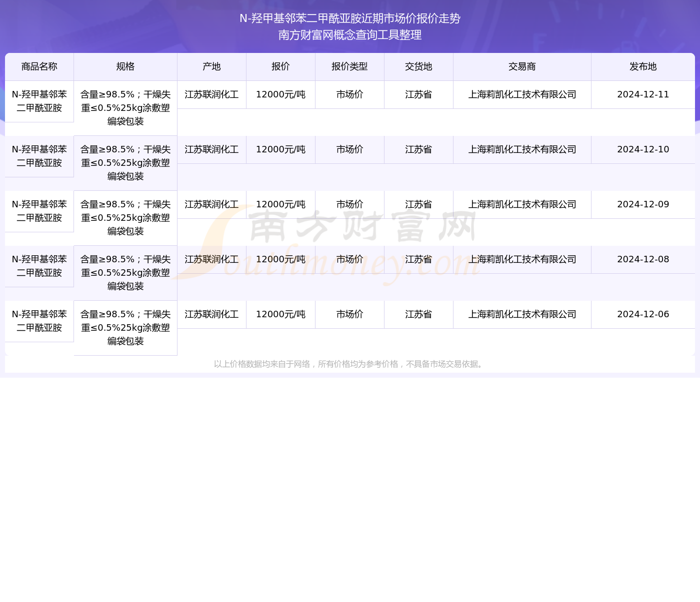Click the 商品名称 column header
700x602 pixels.
point(39,66)
